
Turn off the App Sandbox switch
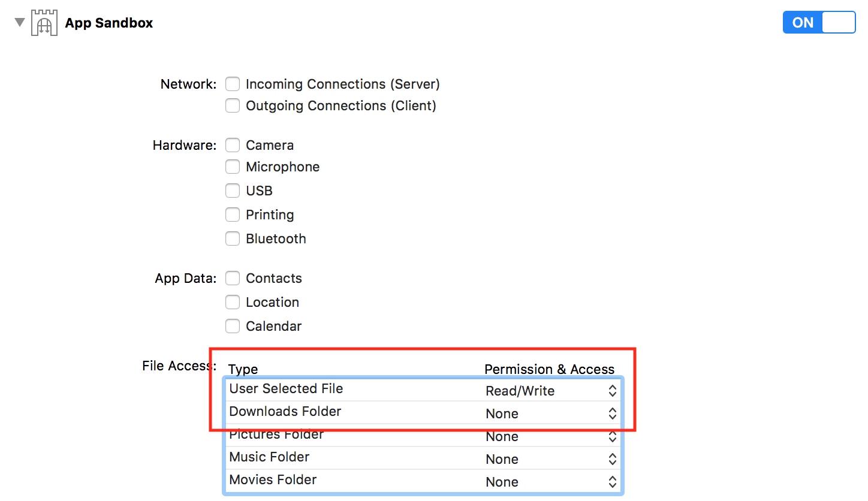point(819,23)
